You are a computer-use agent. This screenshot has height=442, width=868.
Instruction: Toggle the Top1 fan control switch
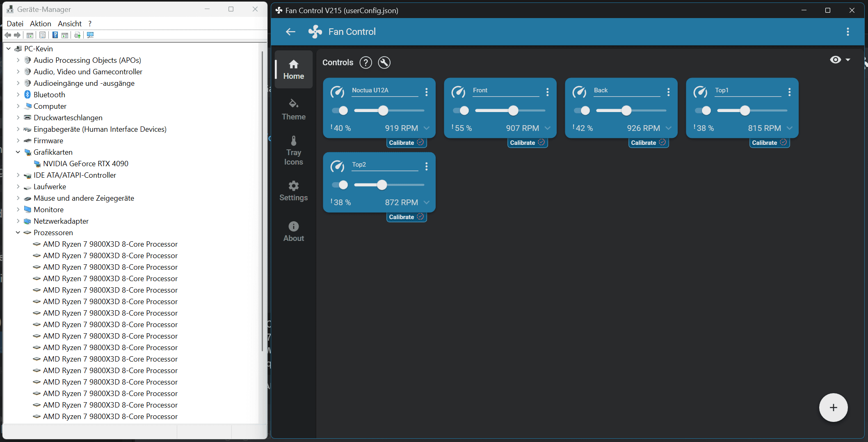[703, 110]
